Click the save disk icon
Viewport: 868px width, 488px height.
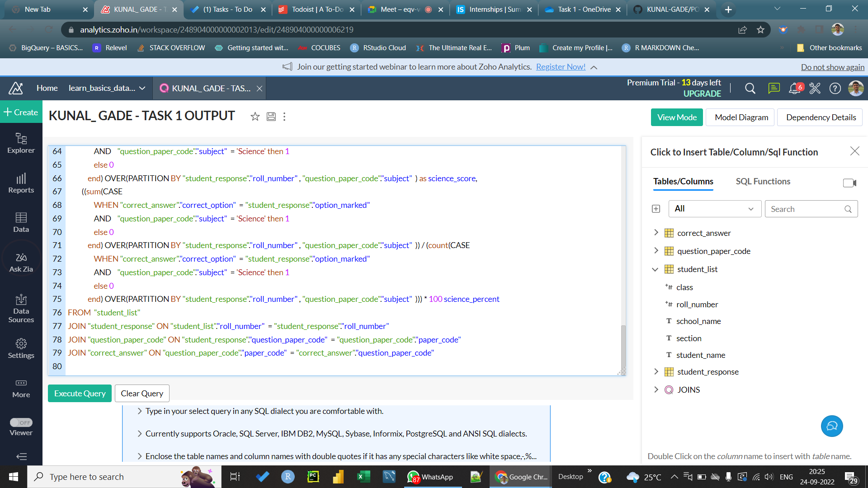(271, 117)
